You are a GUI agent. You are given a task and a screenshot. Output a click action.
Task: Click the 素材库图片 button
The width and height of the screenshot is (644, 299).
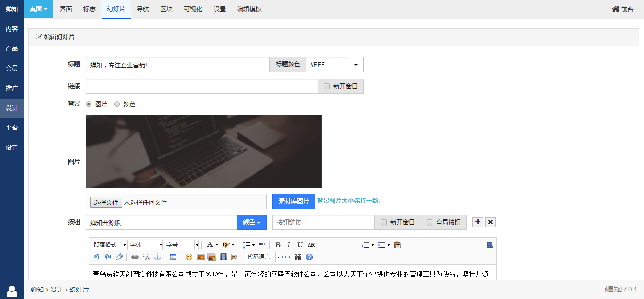pos(294,202)
